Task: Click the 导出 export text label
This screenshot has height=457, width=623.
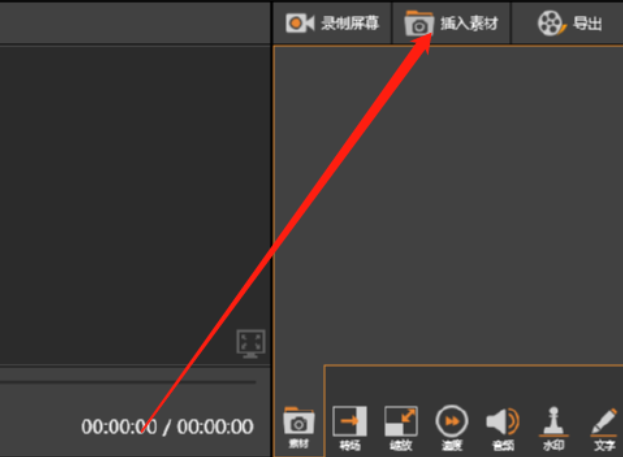Action: pyautogui.click(x=588, y=23)
